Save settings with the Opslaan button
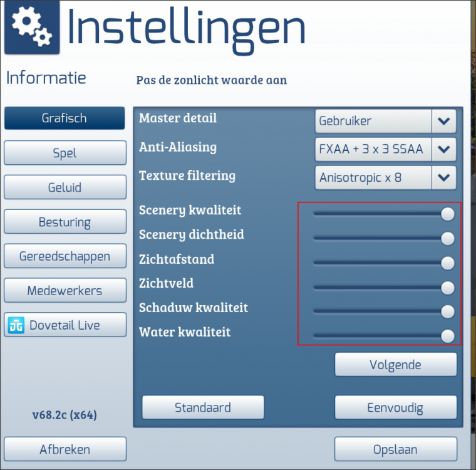 (x=396, y=449)
